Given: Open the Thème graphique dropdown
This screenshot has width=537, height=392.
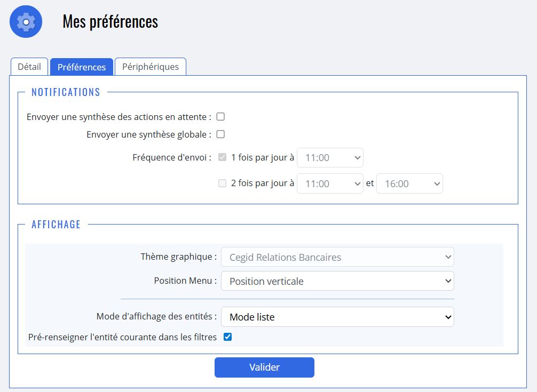Looking at the screenshot, I should click(x=337, y=257).
